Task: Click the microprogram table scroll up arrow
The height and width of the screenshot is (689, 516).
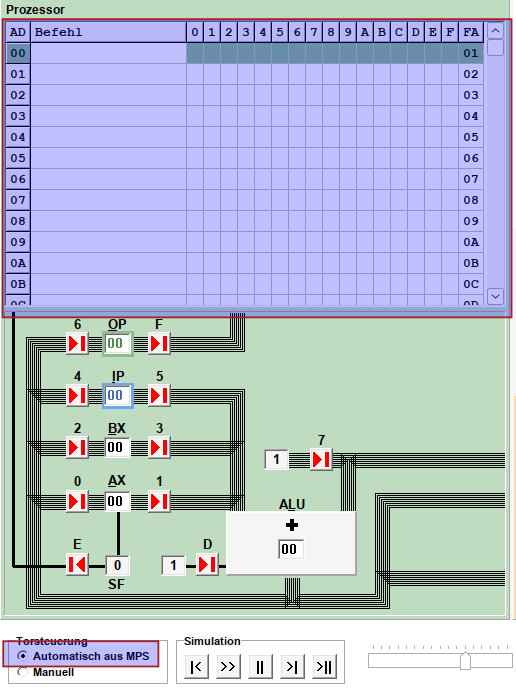Action: [495, 31]
